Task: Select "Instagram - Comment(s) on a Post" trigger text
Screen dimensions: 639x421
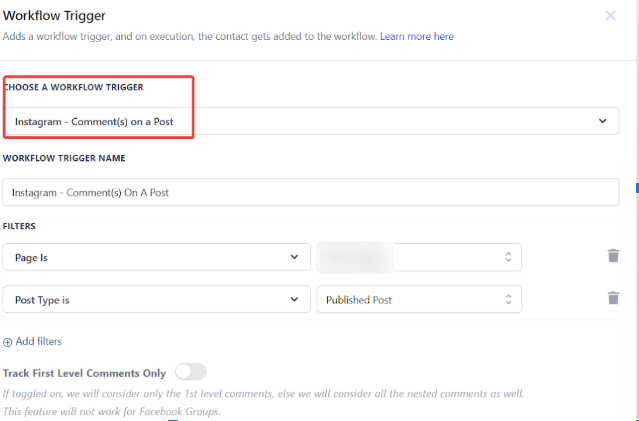Action: coord(94,121)
